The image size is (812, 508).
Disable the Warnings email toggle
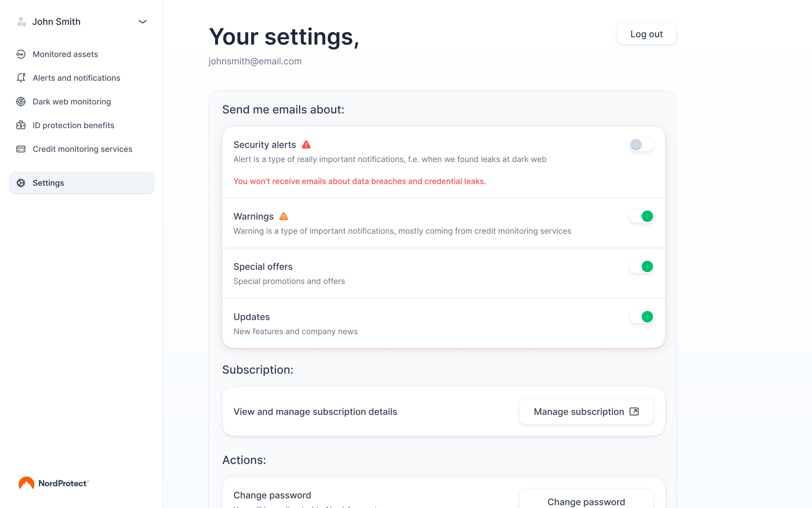(x=641, y=216)
